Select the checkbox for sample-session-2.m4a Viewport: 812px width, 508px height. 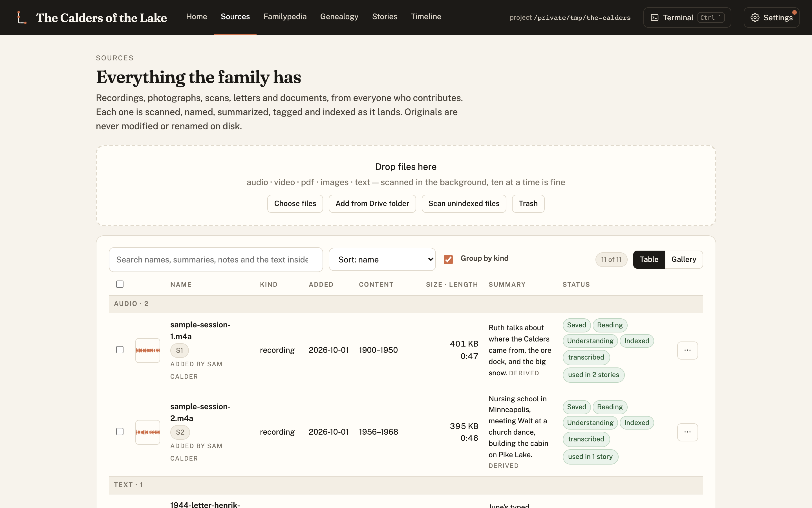pyautogui.click(x=120, y=432)
